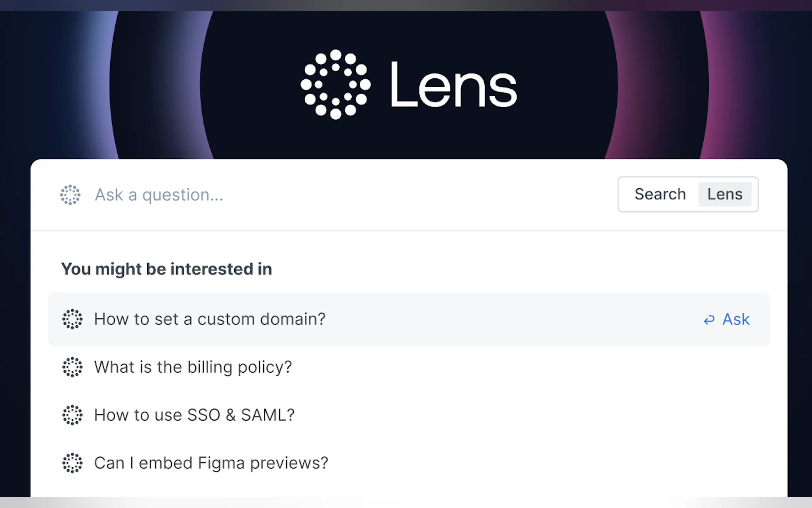Viewport: 812px width, 508px height.
Task: Click the icon beside the billing policy question
Action: point(72,367)
